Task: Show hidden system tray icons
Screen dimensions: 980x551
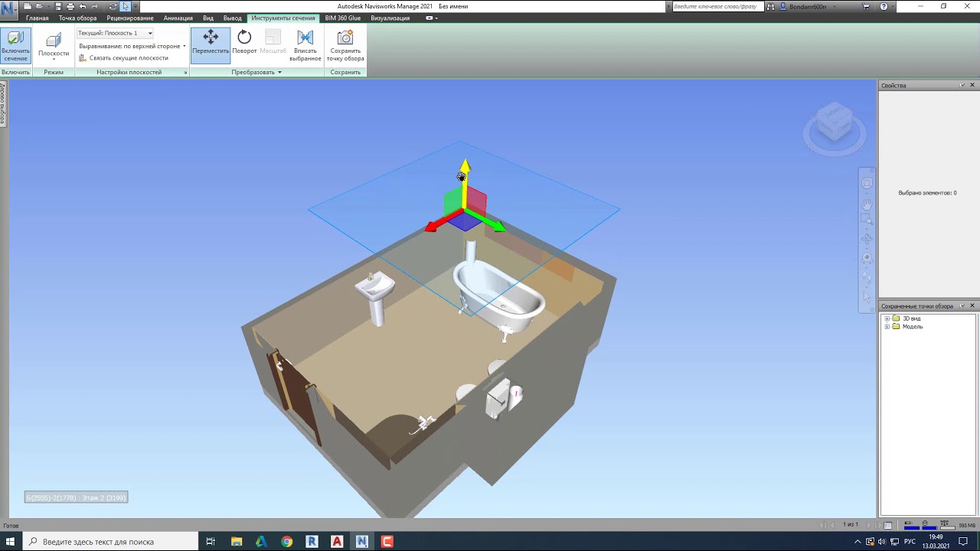Action: tap(857, 542)
